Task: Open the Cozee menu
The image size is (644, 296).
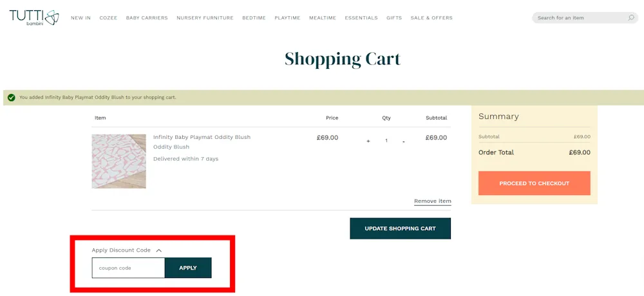Action: pyautogui.click(x=108, y=17)
